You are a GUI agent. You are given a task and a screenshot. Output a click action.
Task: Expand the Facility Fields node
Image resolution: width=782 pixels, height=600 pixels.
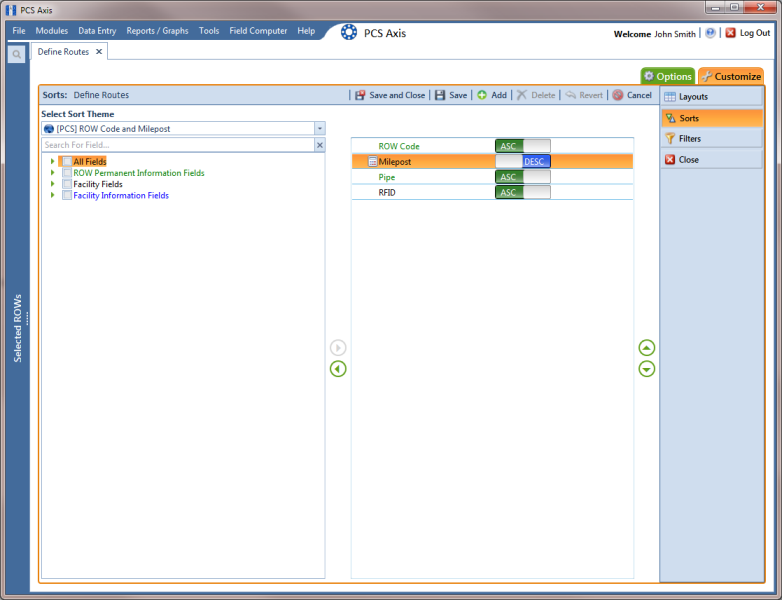[x=52, y=184]
